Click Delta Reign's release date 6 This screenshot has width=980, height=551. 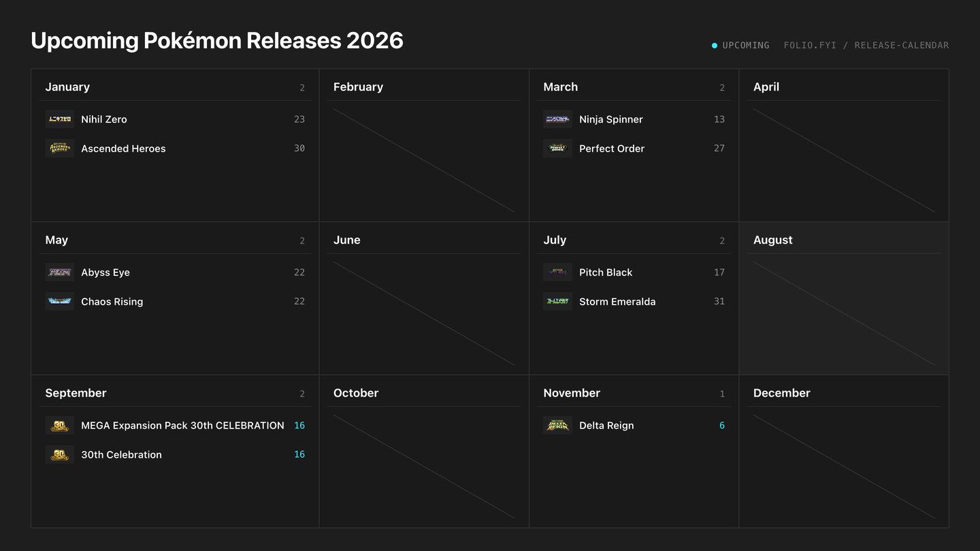(722, 425)
